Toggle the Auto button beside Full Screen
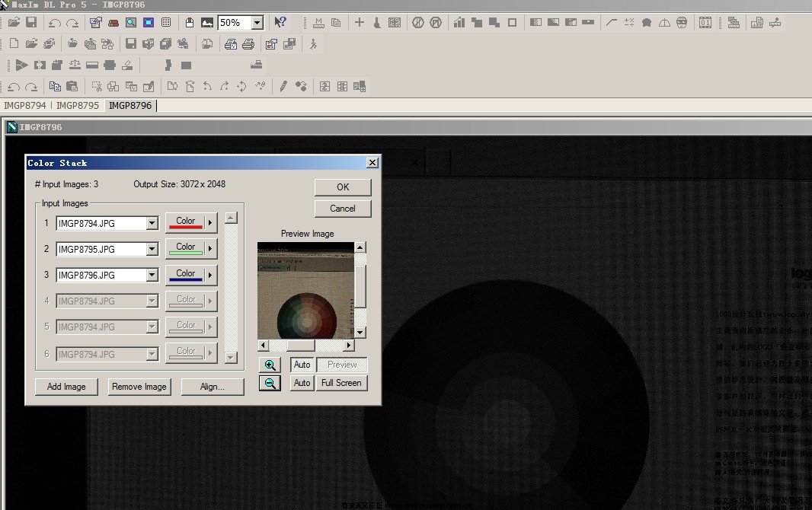The image size is (812, 510). coord(302,383)
